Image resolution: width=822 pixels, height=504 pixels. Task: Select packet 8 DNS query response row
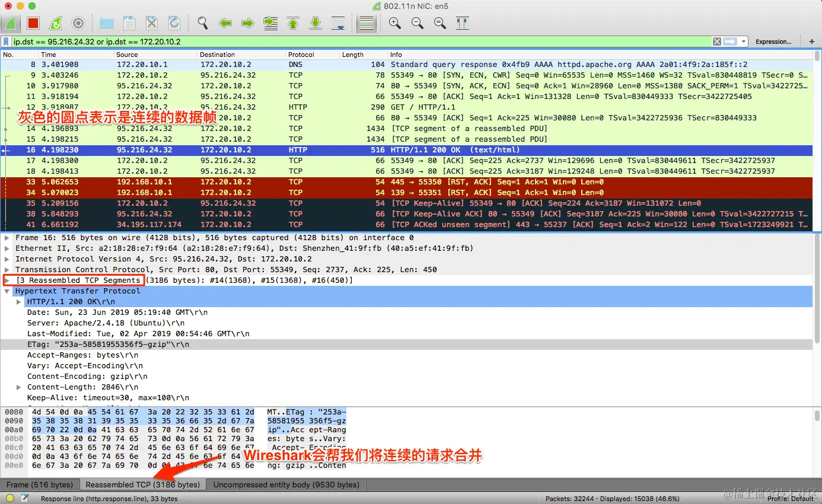406,65
